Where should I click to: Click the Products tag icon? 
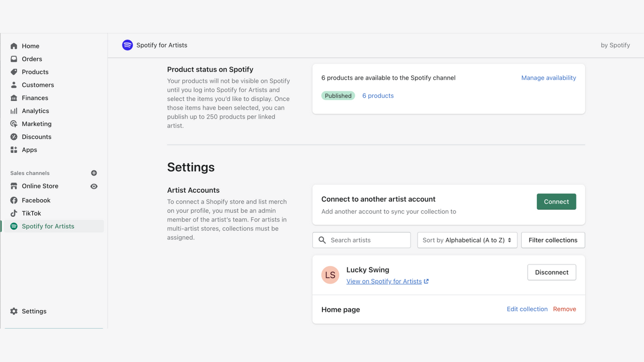tap(14, 72)
